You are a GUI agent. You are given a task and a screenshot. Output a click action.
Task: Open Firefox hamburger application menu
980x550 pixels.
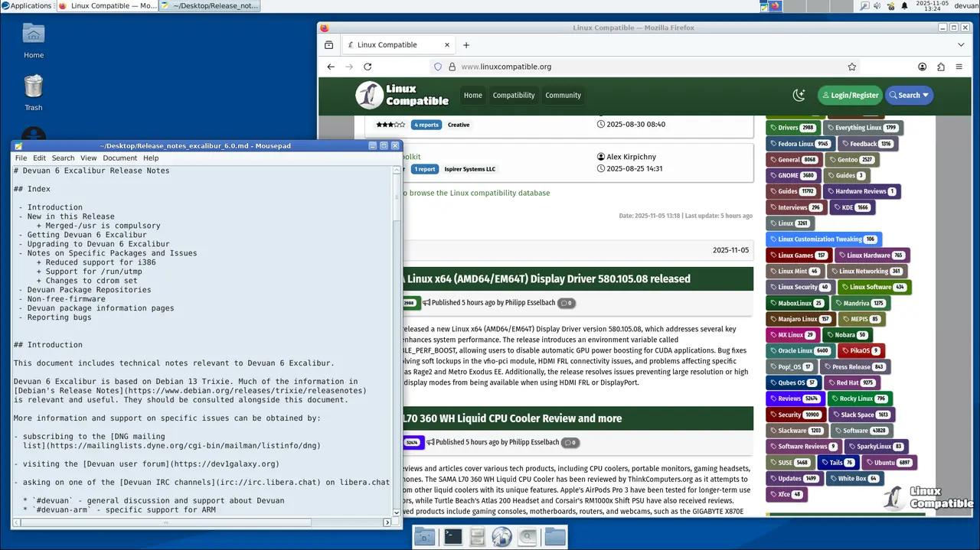[959, 67]
